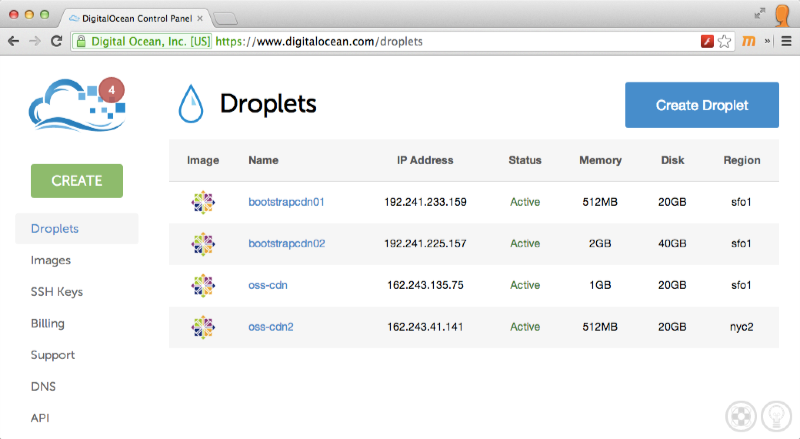Viewport: 800px width, 439px height.
Task: Open a new browser tab
Action: point(225,19)
